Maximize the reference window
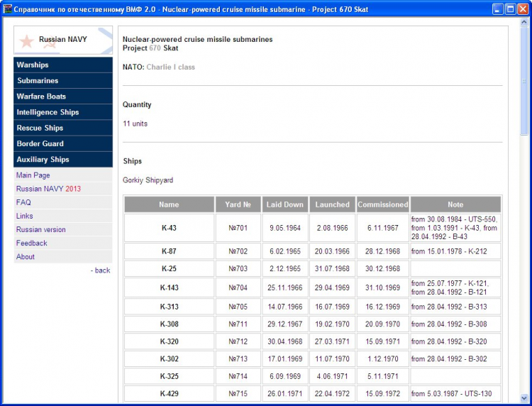This screenshot has width=532, height=406. click(510, 9)
